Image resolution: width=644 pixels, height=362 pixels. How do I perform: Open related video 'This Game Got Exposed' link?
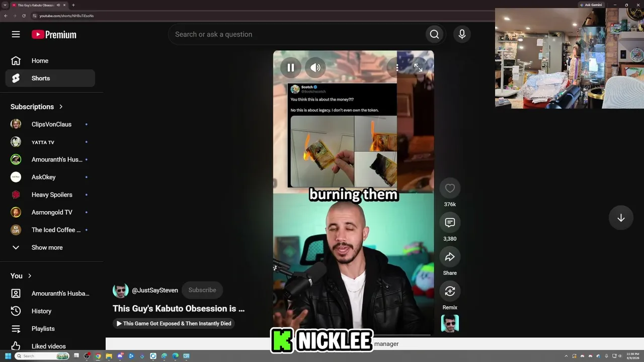(174, 323)
